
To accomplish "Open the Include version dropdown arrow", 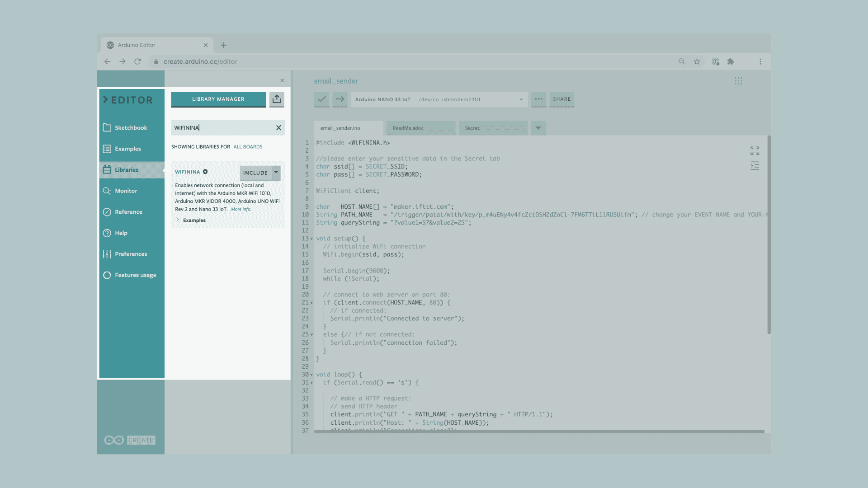I will [x=276, y=173].
